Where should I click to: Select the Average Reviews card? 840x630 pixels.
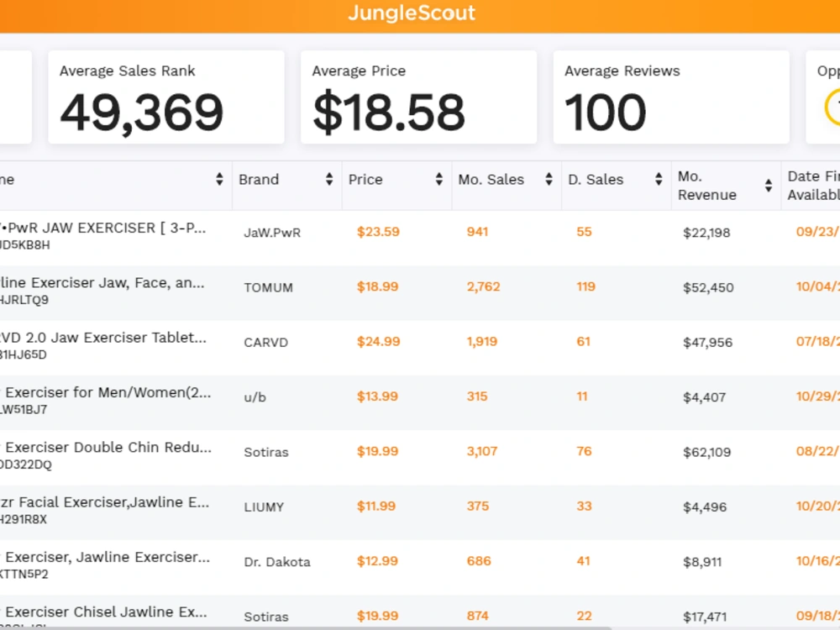[x=671, y=97]
